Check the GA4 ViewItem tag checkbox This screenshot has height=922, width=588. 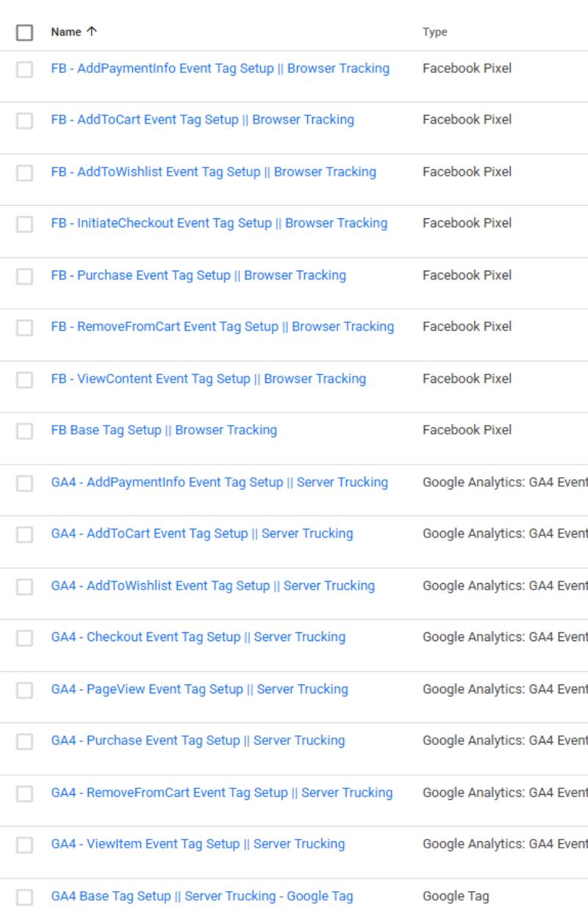tap(25, 845)
